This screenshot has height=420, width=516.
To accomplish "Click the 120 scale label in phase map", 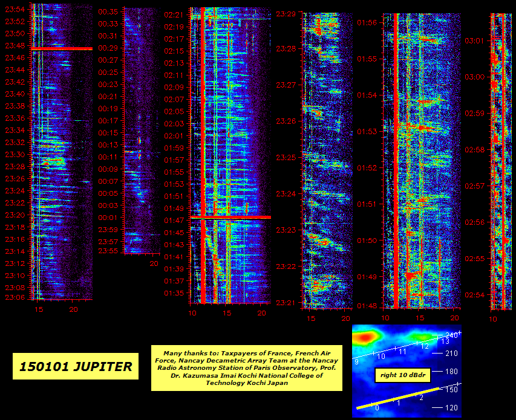I will pyautogui.click(x=451, y=408).
